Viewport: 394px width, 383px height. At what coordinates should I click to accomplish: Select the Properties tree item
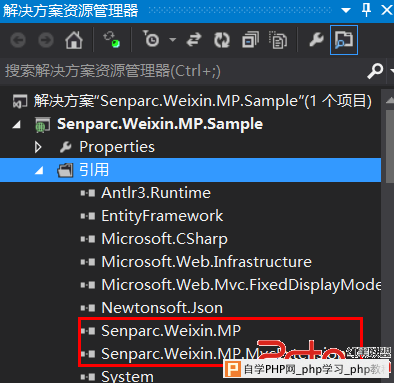[117, 147]
